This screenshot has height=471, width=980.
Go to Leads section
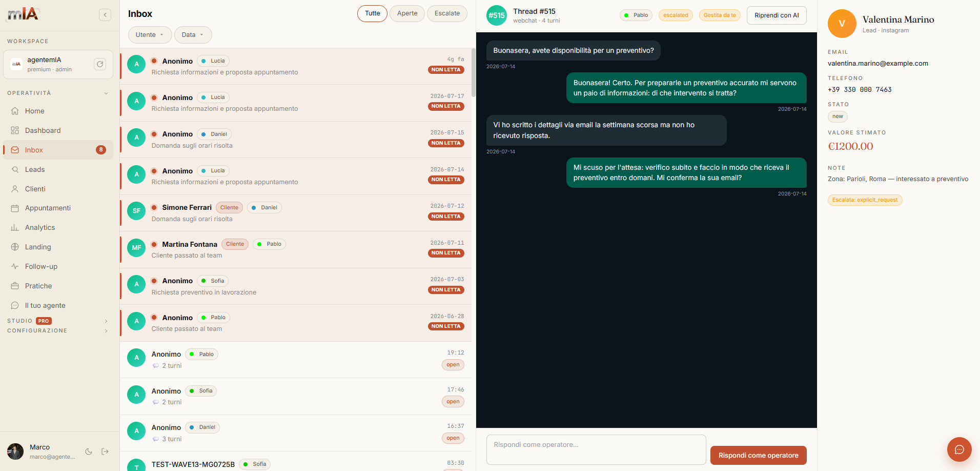[x=58, y=169]
